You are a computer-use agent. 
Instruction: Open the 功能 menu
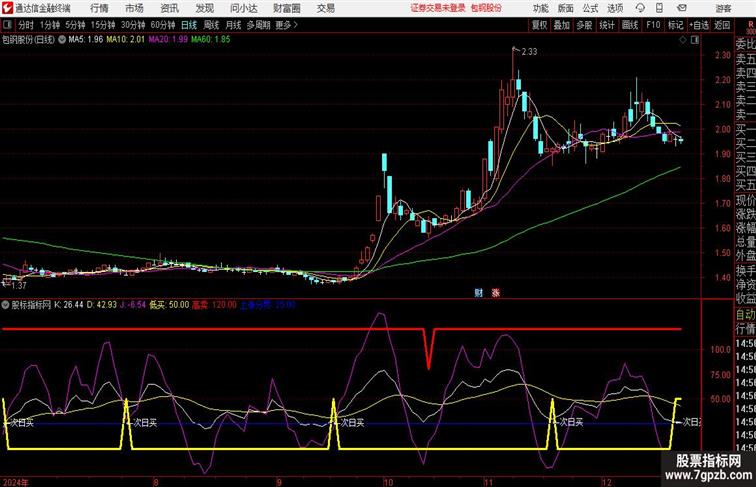540,8
